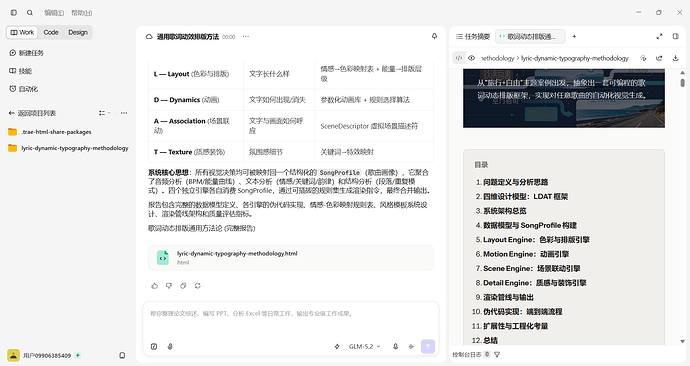Expand the preview panel to fullscreen
The image size is (690, 366).
[659, 37]
